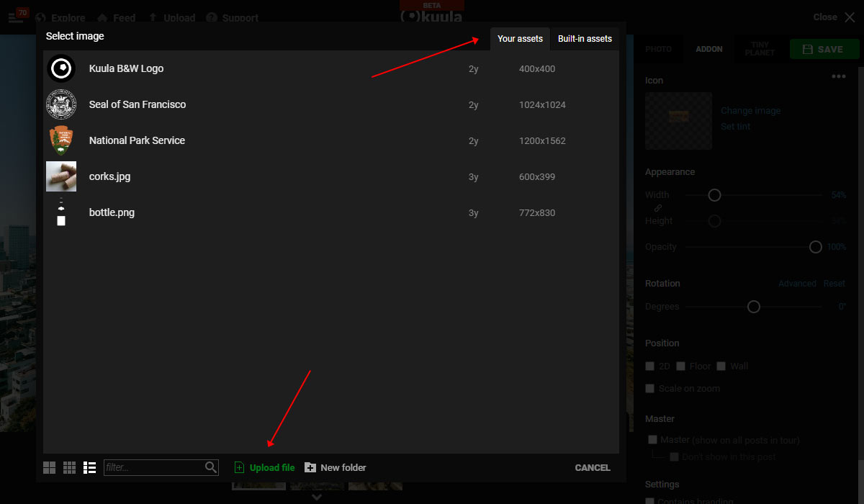
Task: Click Change image link
Action: tap(750, 111)
